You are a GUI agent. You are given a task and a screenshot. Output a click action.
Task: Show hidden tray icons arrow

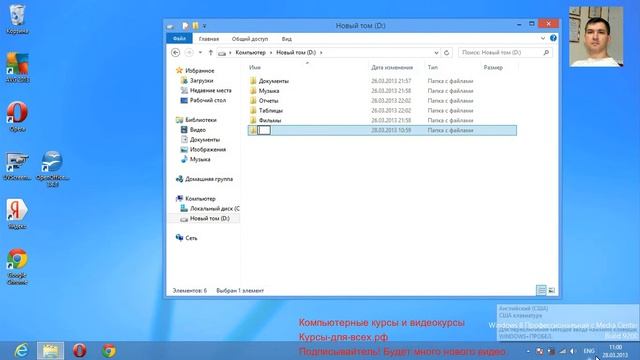[x=528, y=351]
